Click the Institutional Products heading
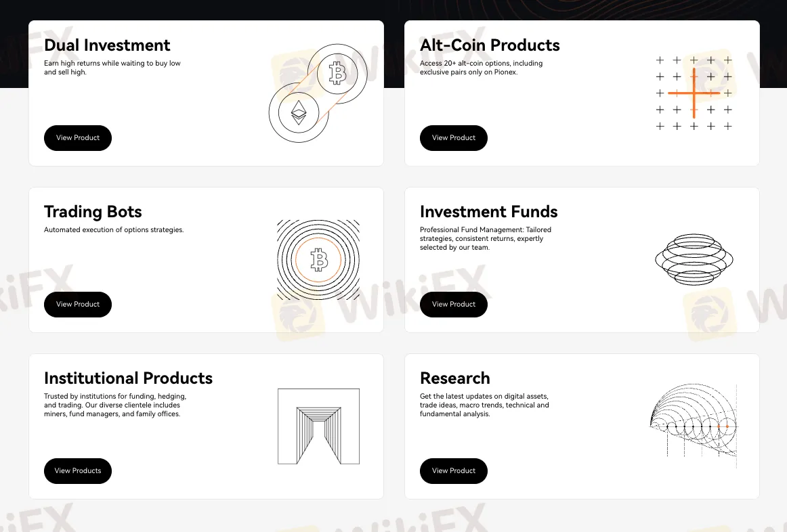 point(129,378)
